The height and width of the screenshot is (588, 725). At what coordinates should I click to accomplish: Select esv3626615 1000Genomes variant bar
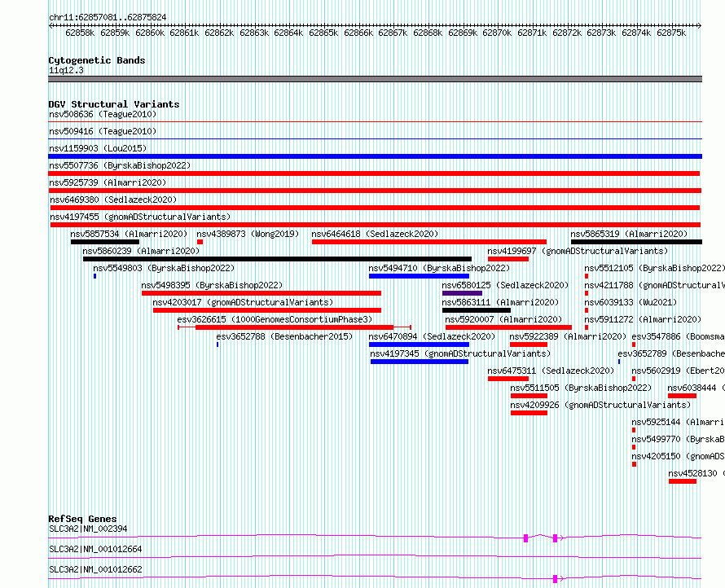tap(295, 327)
